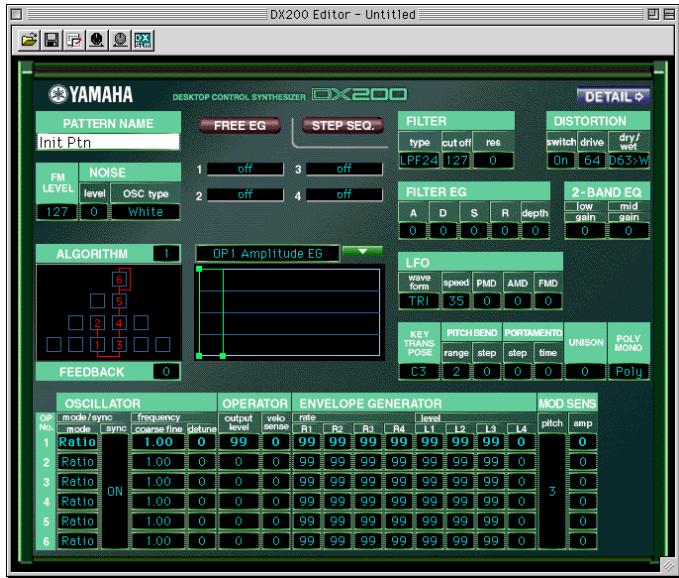Toggle the distortion switch On value
679x578 pixels.
pyautogui.click(x=561, y=161)
